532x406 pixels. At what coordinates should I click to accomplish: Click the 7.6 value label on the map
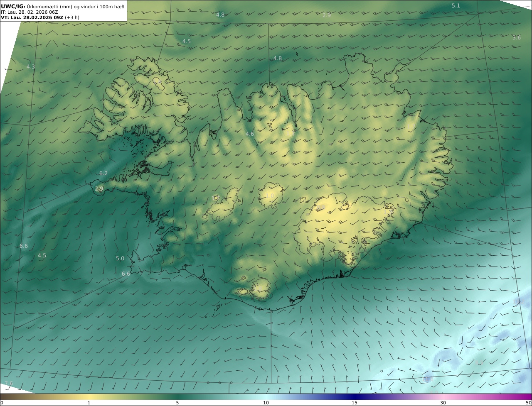point(8,383)
